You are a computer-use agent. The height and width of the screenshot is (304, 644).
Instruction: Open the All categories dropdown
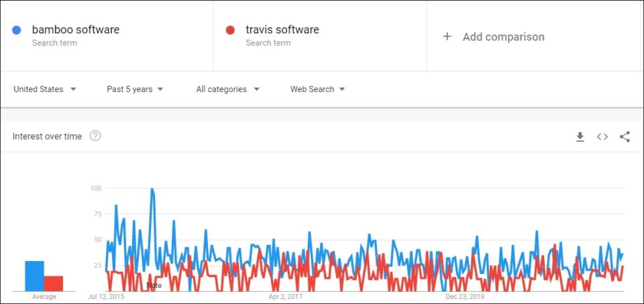pos(227,89)
